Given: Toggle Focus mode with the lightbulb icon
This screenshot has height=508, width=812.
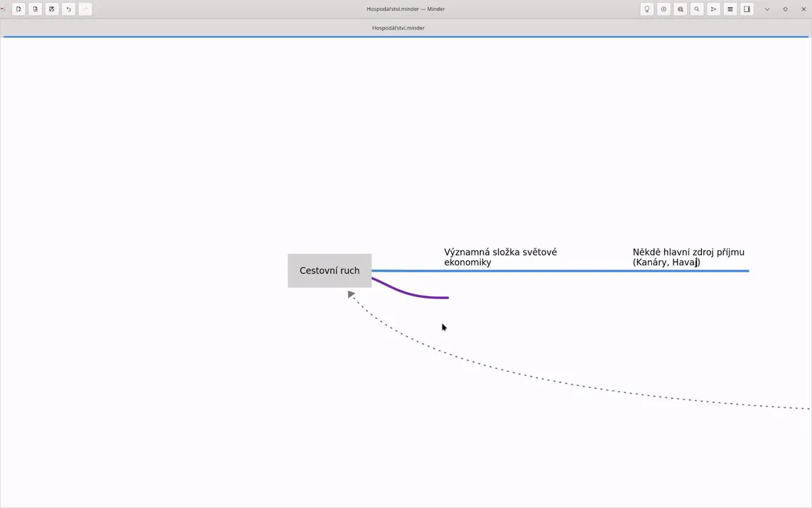Looking at the screenshot, I should click(x=647, y=8).
